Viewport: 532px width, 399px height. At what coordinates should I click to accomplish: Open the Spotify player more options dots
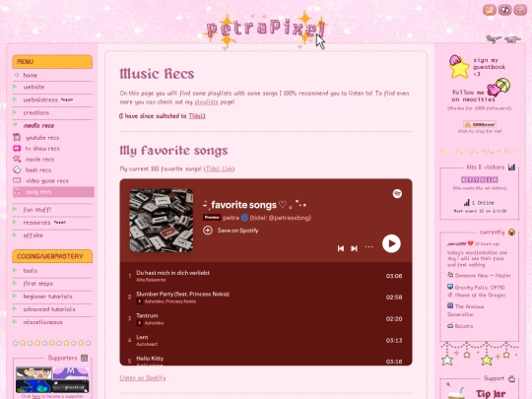(368, 247)
